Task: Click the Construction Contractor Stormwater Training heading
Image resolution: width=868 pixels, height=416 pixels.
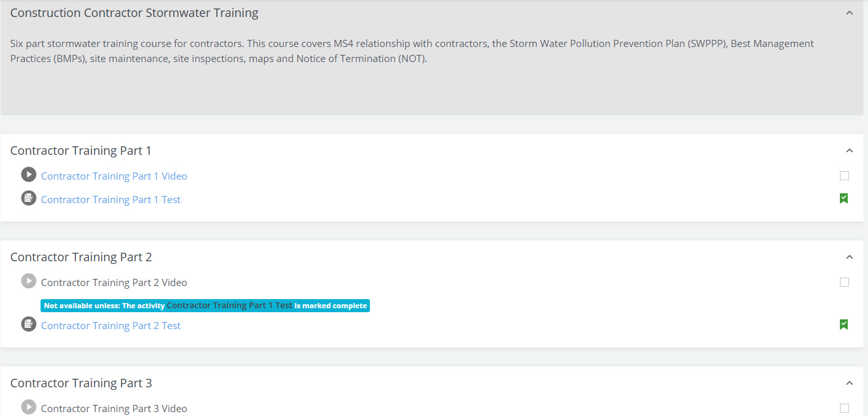Action: click(135, 13)
